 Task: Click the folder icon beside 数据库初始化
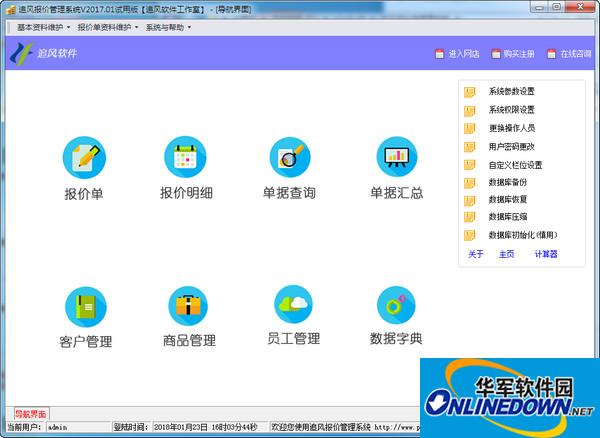470,235
